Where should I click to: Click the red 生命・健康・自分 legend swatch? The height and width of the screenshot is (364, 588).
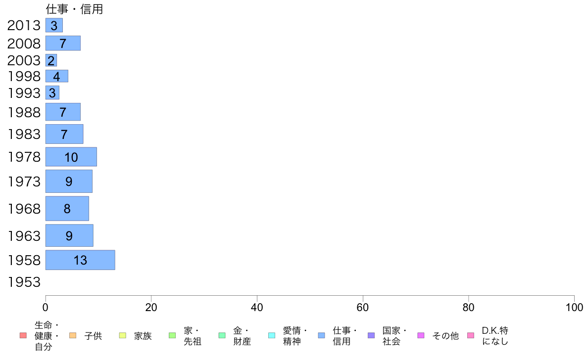(x=23, y=335)
